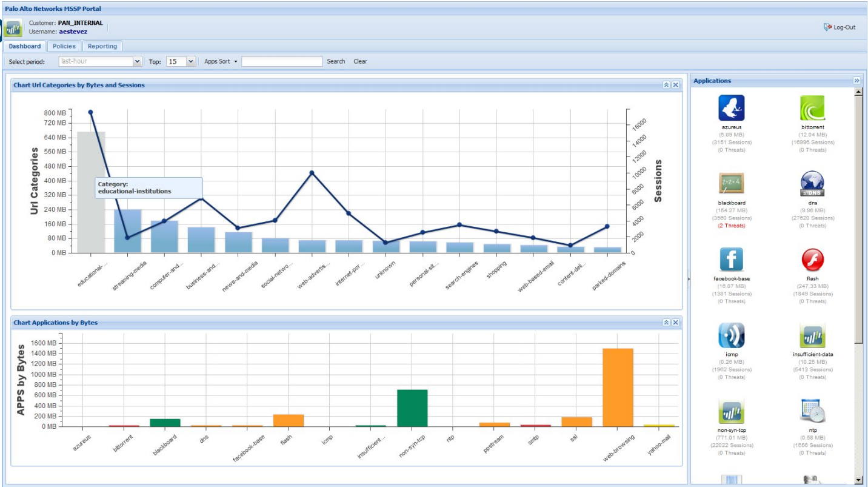Click the streaming-media bar in Url chart

[x=128, y=231]
